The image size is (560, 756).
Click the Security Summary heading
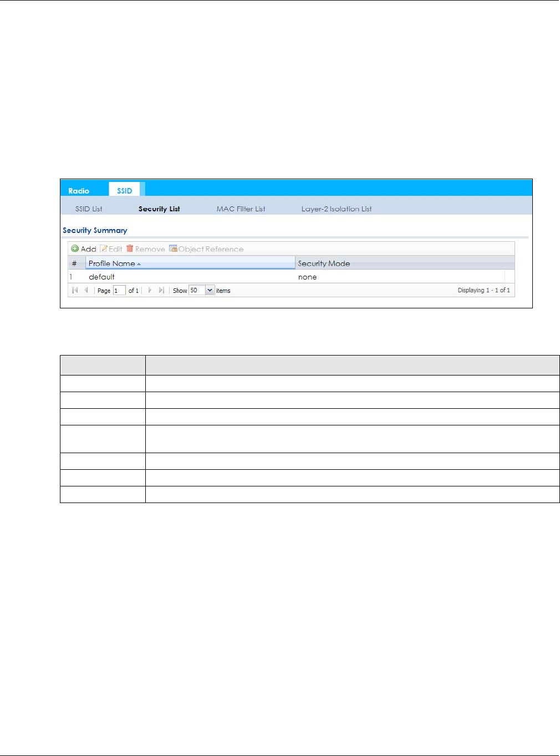click(x=95, y=230)
